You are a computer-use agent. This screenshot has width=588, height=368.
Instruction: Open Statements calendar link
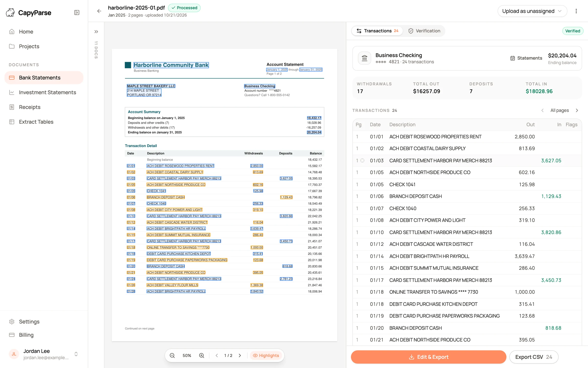526,58
